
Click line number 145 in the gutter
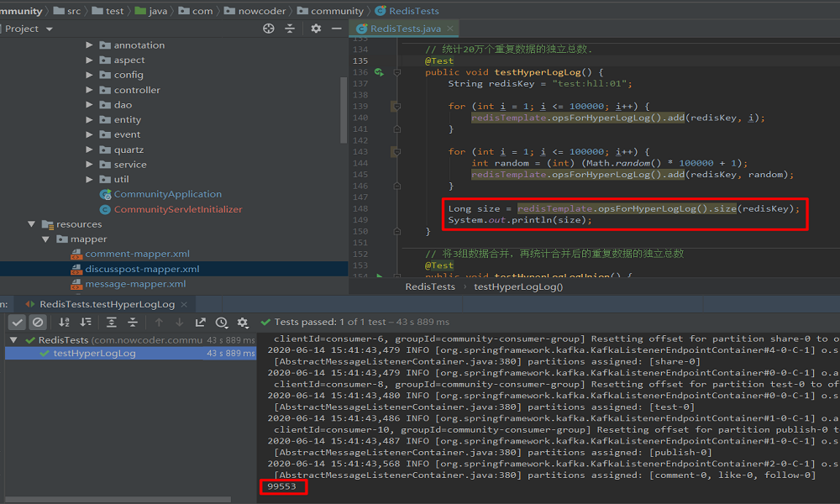(x=360, y=175)
